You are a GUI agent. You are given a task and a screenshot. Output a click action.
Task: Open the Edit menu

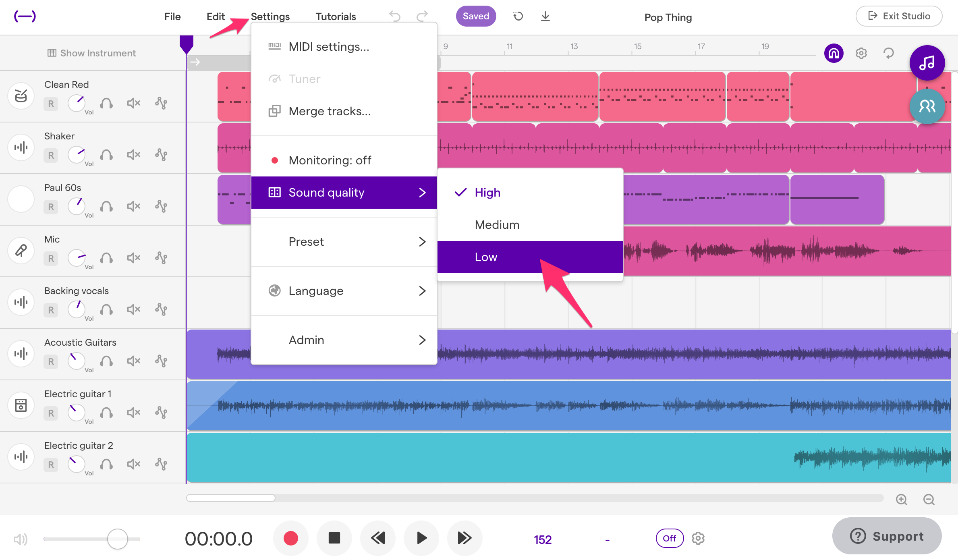216,17
